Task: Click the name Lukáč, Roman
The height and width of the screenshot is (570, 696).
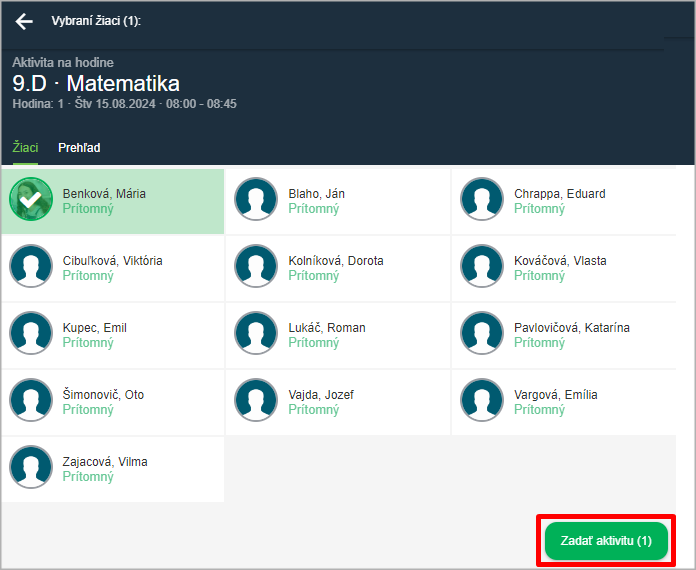Action: click(x=327, y=328)
